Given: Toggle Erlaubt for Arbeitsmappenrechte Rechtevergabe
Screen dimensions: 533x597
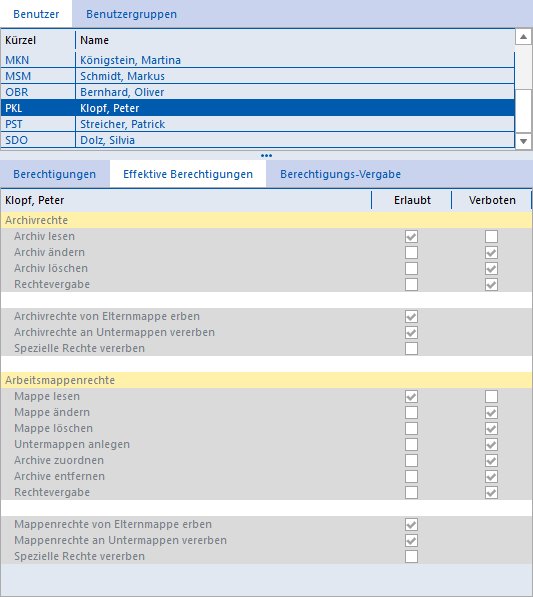Looking at the screenshot, I should pyautogui.click(x=411, y=492).
